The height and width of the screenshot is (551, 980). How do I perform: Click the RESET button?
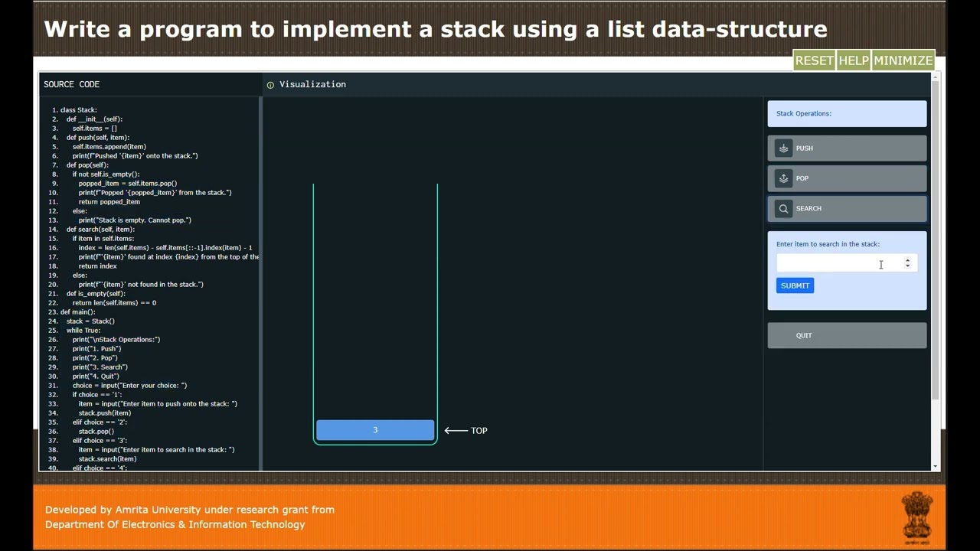(814, 60)
